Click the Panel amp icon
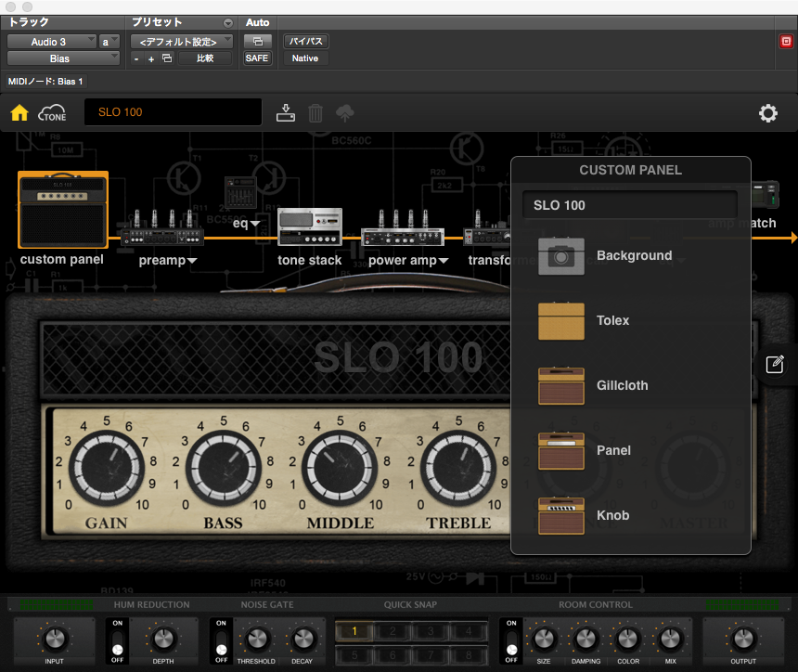The image size is (798, 672). 561,451
